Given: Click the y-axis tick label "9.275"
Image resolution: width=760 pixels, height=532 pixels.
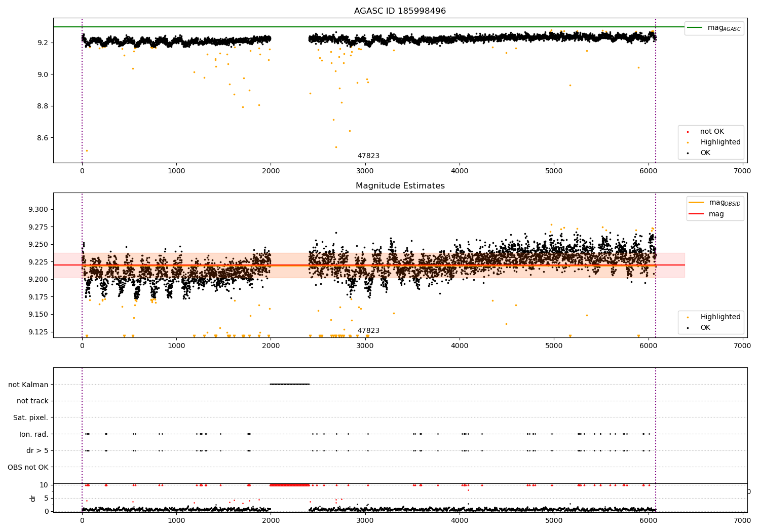Looking at the screenshot, I should click(39, 227).
